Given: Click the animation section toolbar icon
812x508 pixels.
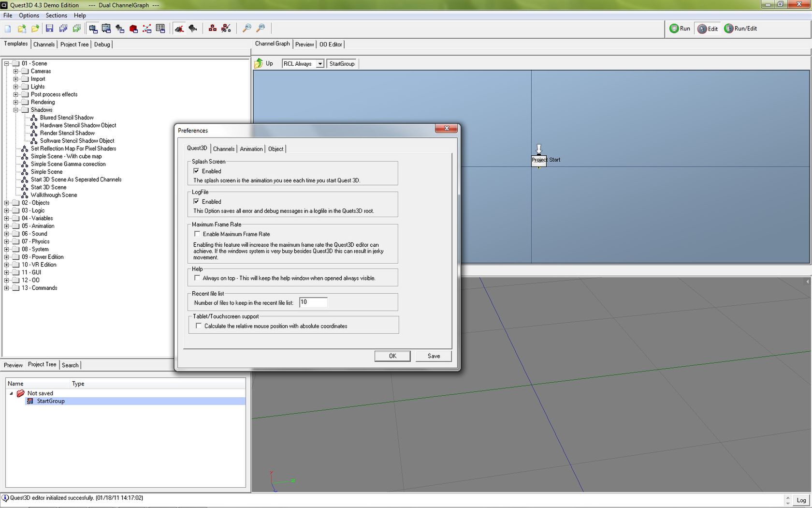Looking at the screenshot, I should tap(106, 29).
